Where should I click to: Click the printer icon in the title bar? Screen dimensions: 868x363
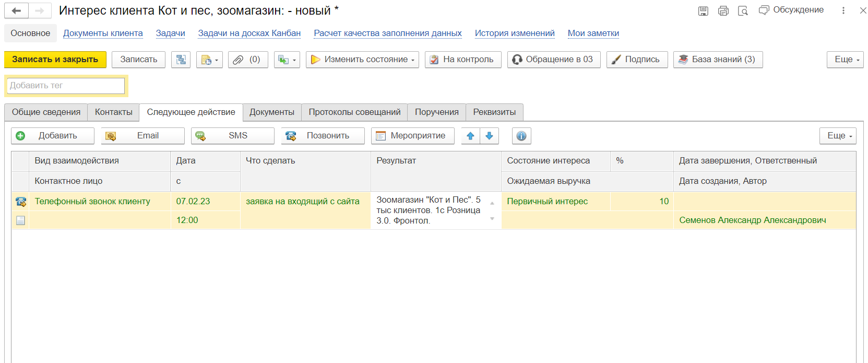pos(723,11)
